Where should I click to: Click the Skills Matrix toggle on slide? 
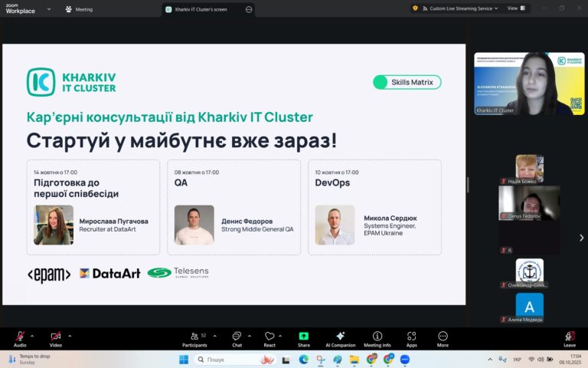coord(407,82)
